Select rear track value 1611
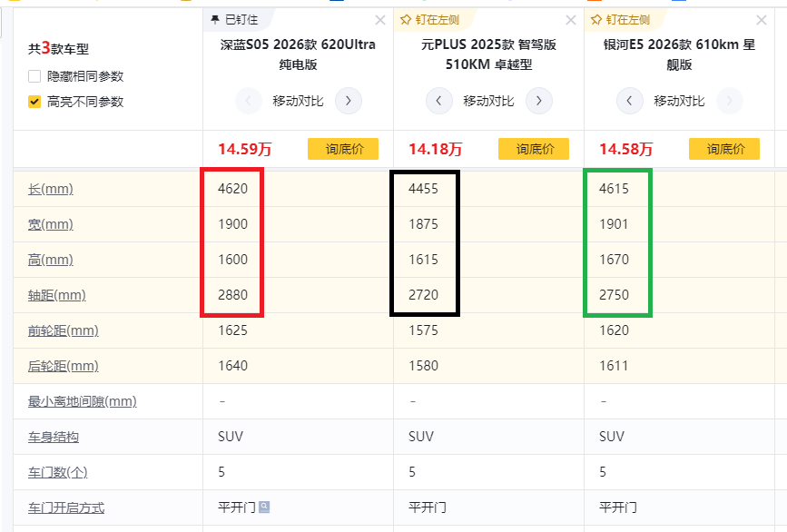This screenshot has height=532, width=787. click(x=614, y=366)
